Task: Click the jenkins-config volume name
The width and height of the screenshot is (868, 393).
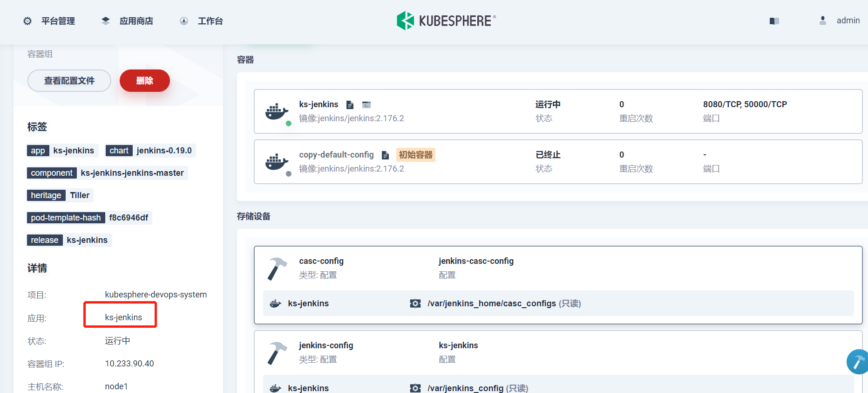Action: click(326, 345)
